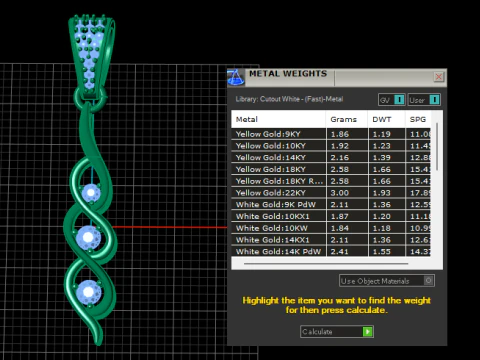Click the 1.86 grams value
480x360 pixels.
pyautogui.click(x=340, y=134)
